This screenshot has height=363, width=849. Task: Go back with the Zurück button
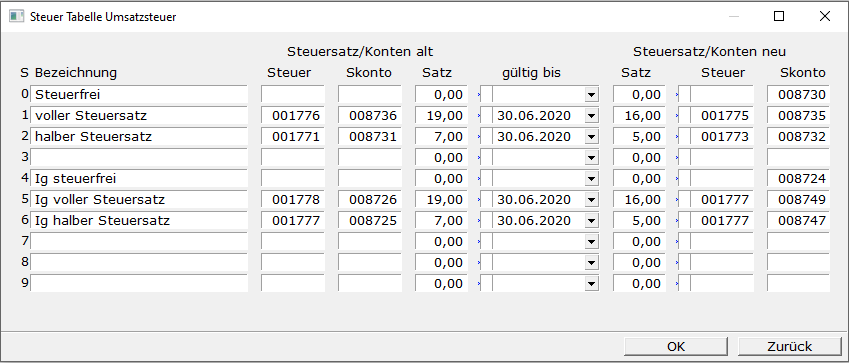[789, 347]
